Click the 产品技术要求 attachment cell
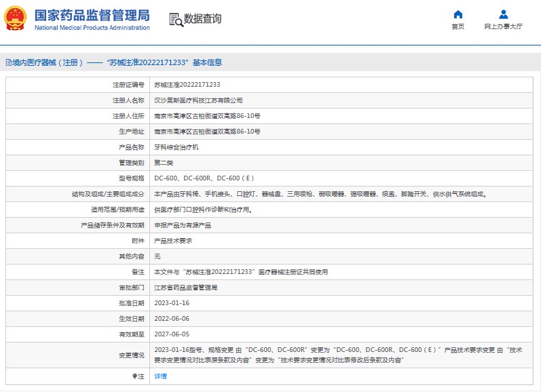Screen dimensions: 541x392 coord(173,241)
